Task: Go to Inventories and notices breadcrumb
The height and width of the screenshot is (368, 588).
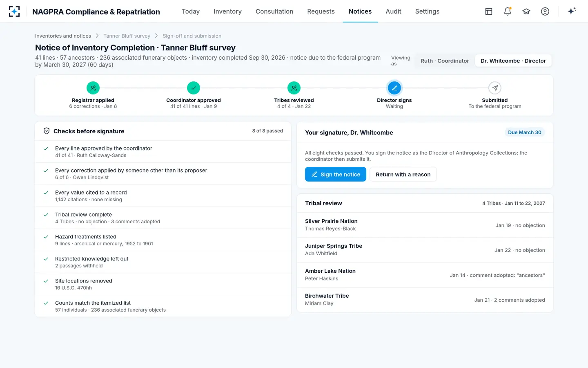Action: pyautogui.click(x=63, y=36)
